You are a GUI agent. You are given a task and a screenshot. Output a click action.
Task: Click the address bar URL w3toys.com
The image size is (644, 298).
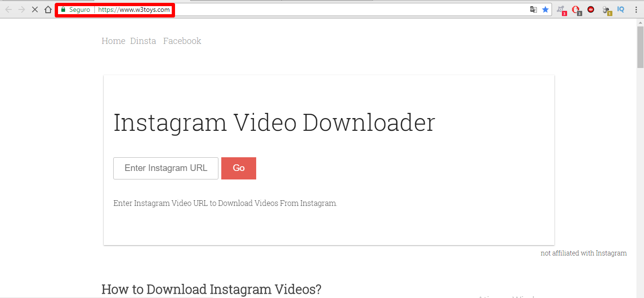click(134, 9)
